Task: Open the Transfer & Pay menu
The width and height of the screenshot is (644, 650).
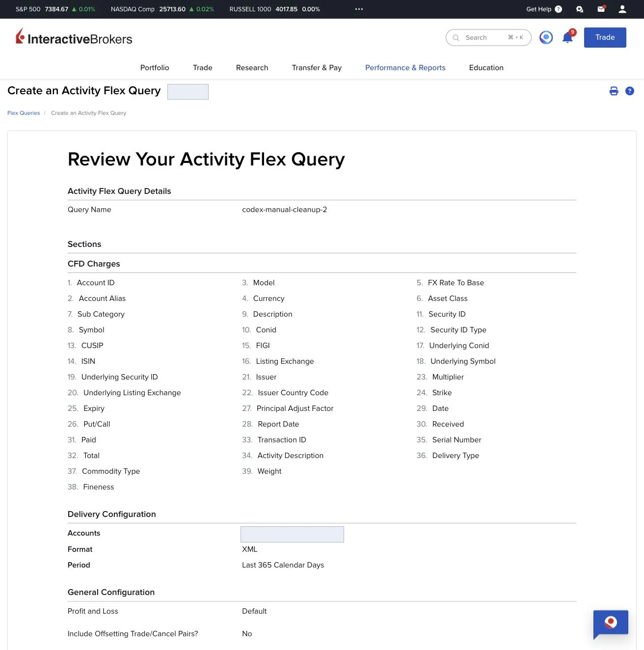Action: tap(317, 68)
